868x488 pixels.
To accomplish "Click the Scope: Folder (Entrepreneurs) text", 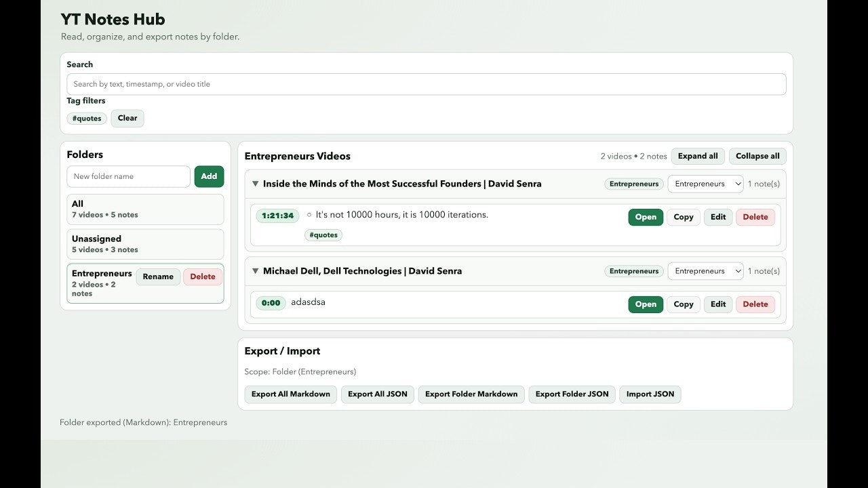I will point(300,371).
